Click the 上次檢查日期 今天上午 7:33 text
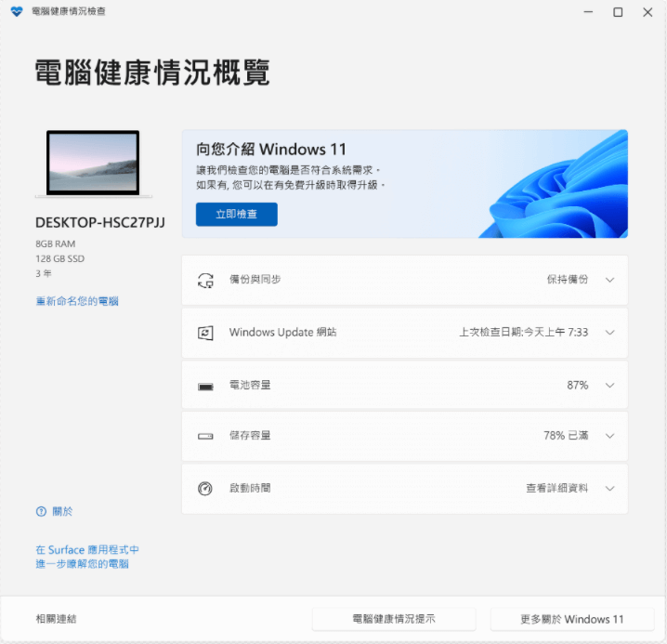 (524, 332)
